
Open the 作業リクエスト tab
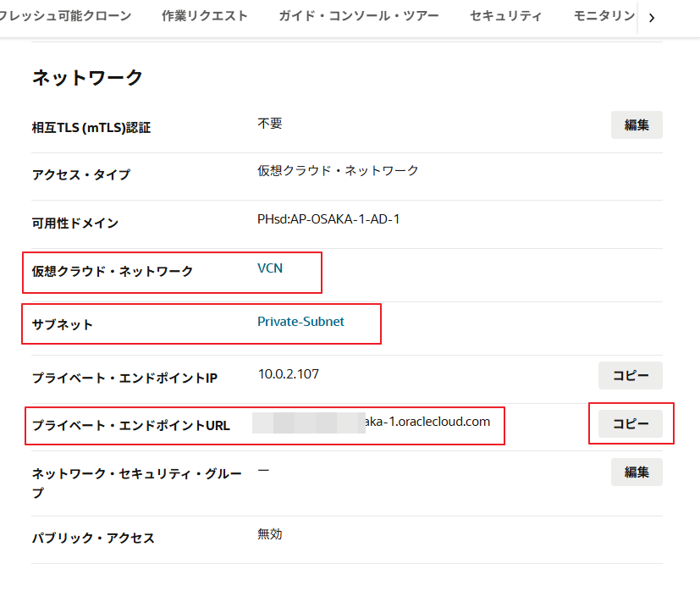click(205, 16)
